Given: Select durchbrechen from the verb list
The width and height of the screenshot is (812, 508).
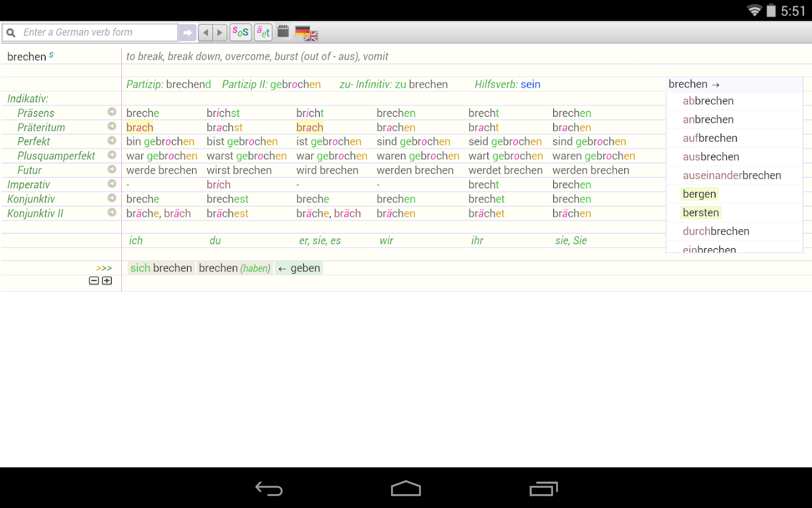Looking at the screenshot, I should [x=716, y=231].
